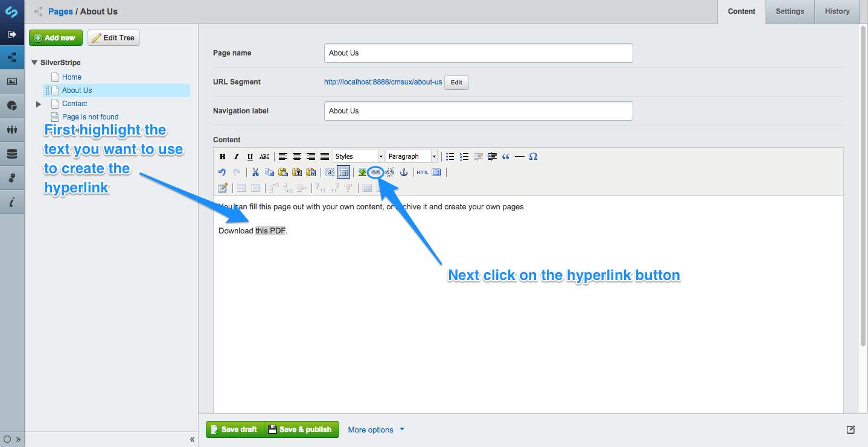
Task: Click the hyperlink button in the editor toolbar
Action: click(x=375, y=172)
